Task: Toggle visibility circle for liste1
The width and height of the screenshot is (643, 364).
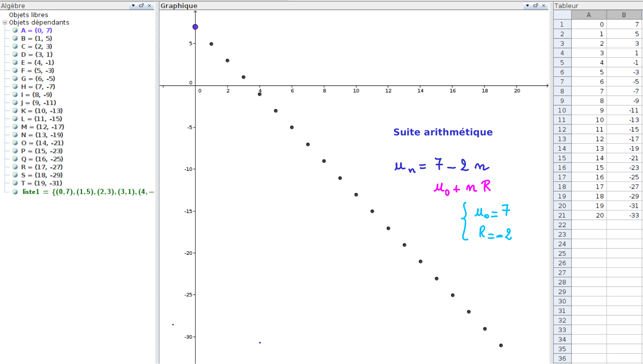Action: pyautogui.click(x=15, y=192)
